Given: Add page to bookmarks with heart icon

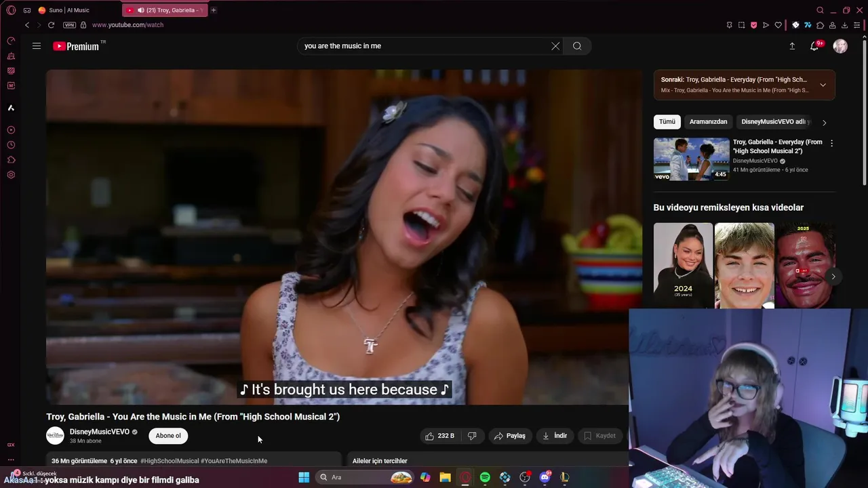Looking at the screenshot, I should 778,25.
